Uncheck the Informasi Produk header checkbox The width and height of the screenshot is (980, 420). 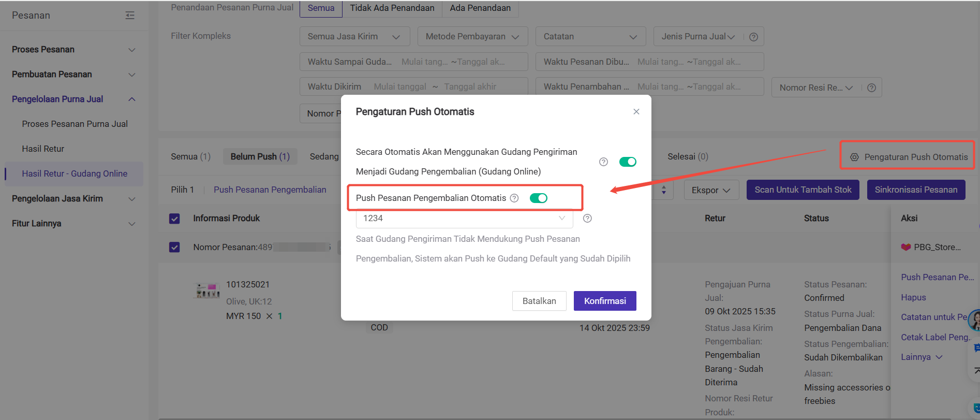click(174, 219)
